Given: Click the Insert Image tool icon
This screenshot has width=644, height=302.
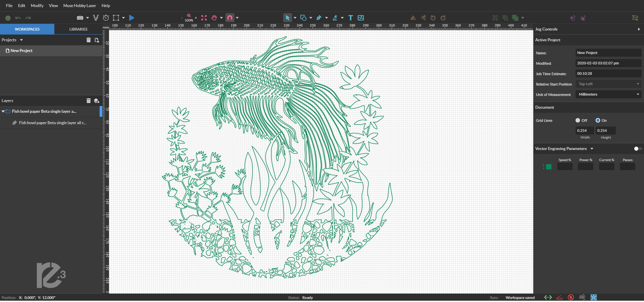Looking at the screenshot, I should [x=361, y=18].
